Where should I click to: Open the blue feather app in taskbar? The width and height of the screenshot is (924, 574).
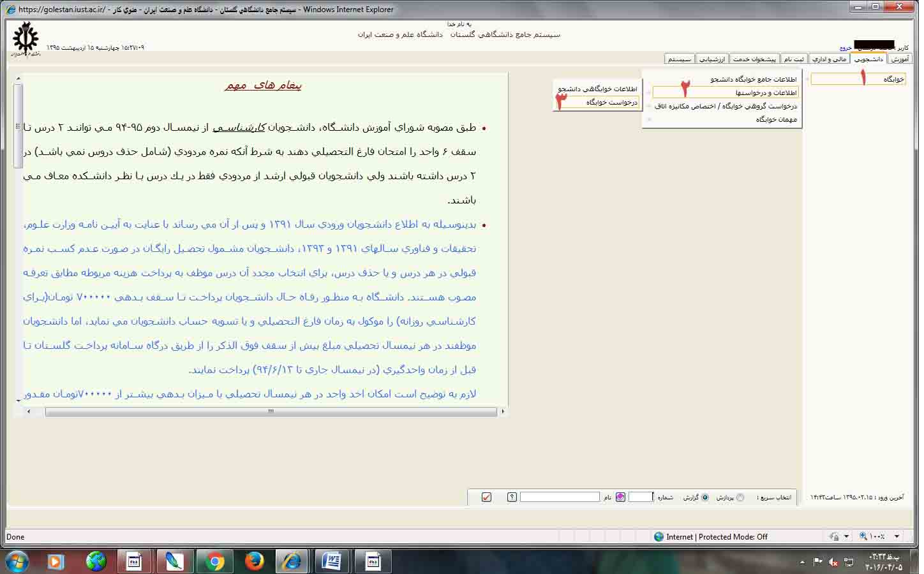(174, 561)
